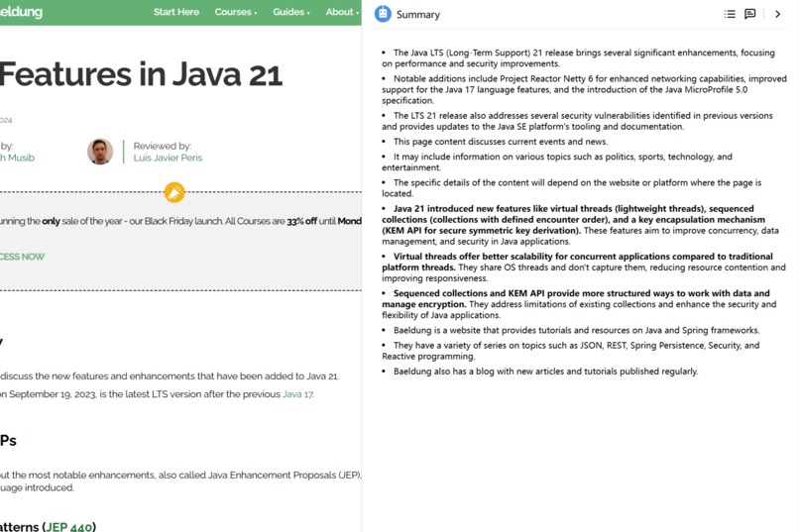This screenshot has width=799, height=532.
Task: Click the bullet about Java LTS 21 release enhancements
Action: [x=578, y=58]
